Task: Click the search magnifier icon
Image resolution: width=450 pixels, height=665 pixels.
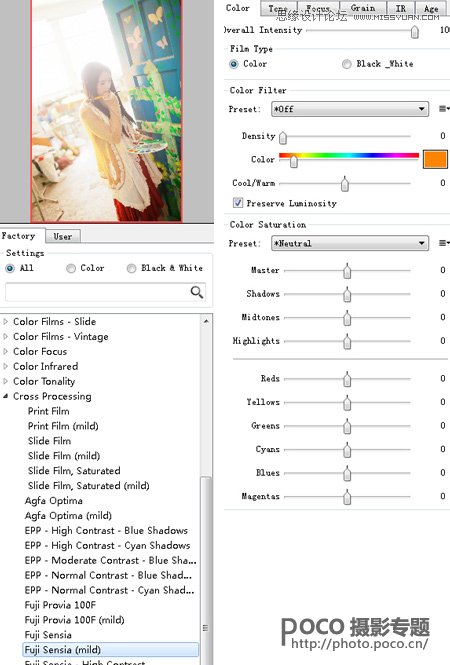Action: tap(197, 292)
